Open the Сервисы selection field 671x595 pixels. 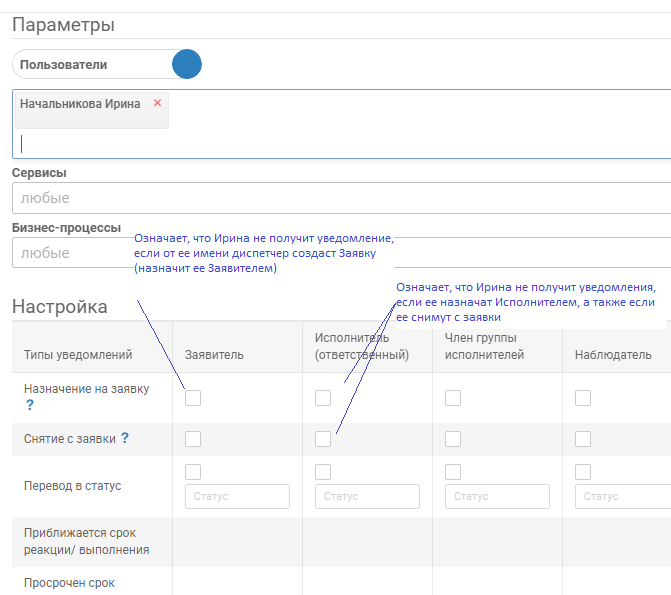pyautogui.click(x=340, y=198)
